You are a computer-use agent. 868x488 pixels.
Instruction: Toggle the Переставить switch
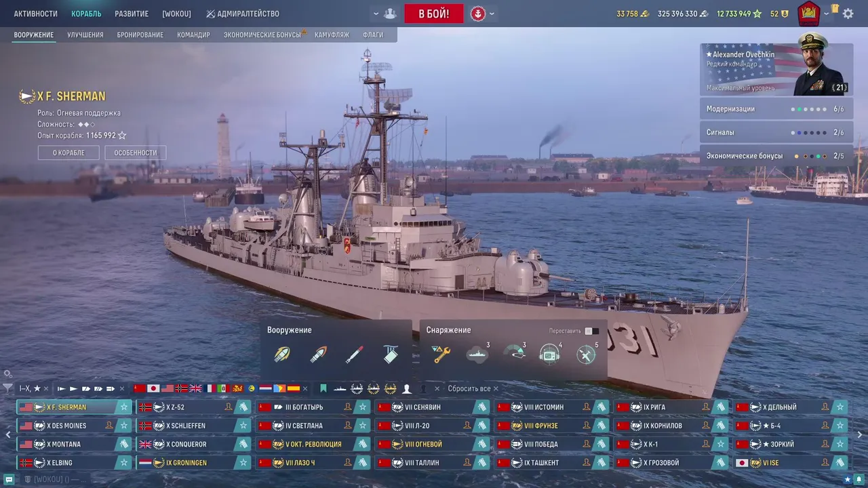coord(591,331)
